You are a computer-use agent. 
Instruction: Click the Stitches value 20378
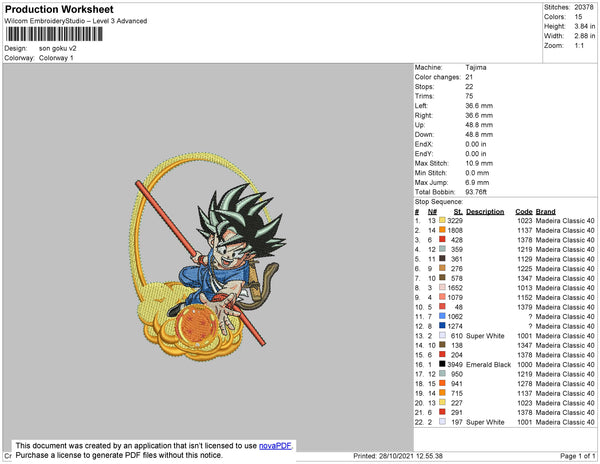coord(584,7)
